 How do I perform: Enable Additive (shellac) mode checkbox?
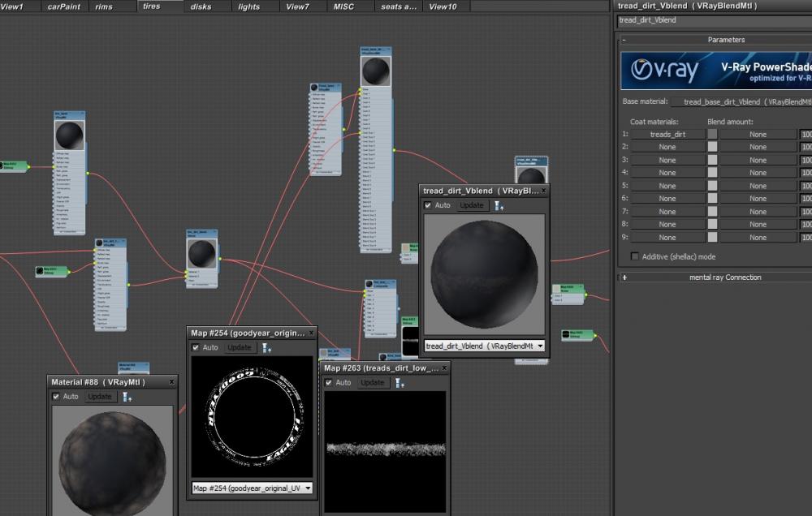(x=635, y=256)
